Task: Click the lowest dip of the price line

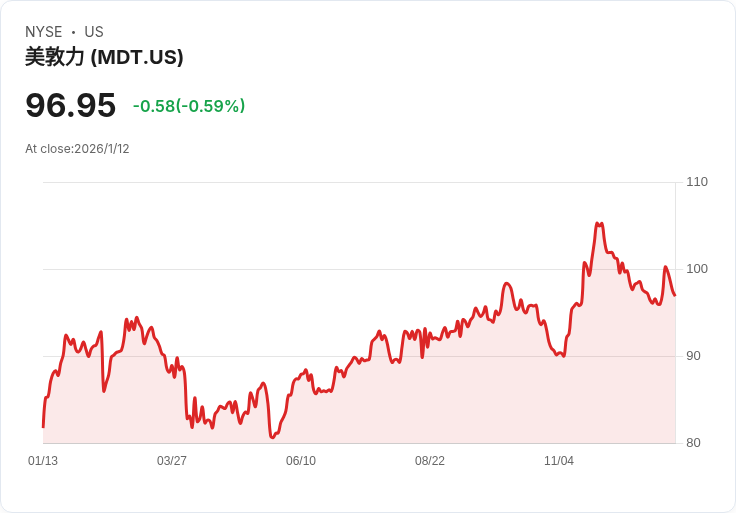Action: (x=271, y=437)
